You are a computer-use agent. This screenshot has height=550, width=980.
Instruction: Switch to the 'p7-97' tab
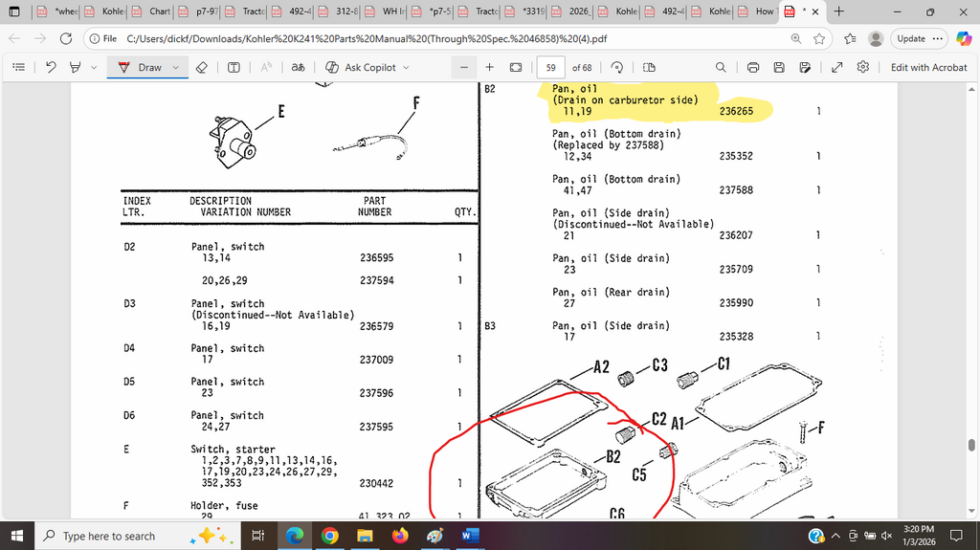[196, 11]
